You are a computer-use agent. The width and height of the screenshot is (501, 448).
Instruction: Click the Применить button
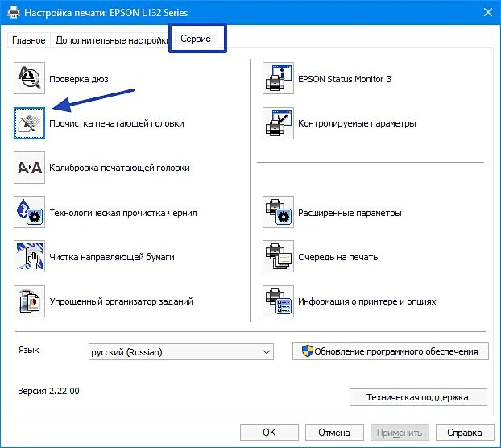(x=400, y=433)
